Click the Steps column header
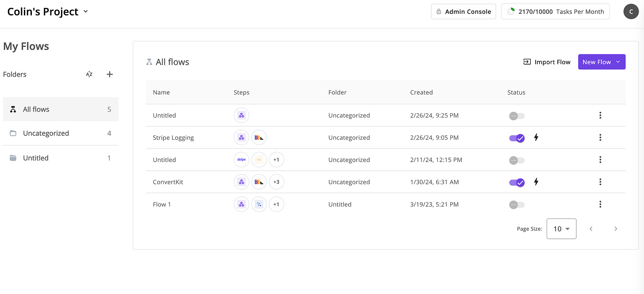Viewport: 644px width, 294px height. pos(241,92)
